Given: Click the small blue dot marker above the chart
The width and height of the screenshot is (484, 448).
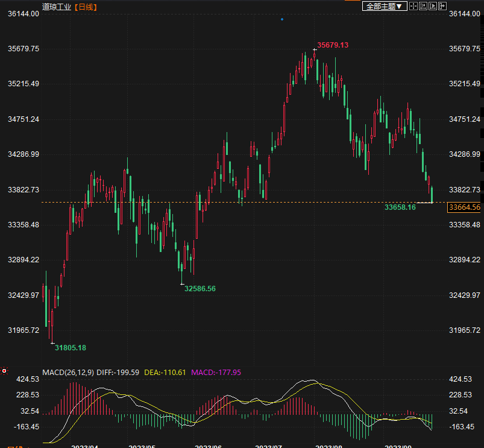Looking at the screenshot, I should point(282,19).
